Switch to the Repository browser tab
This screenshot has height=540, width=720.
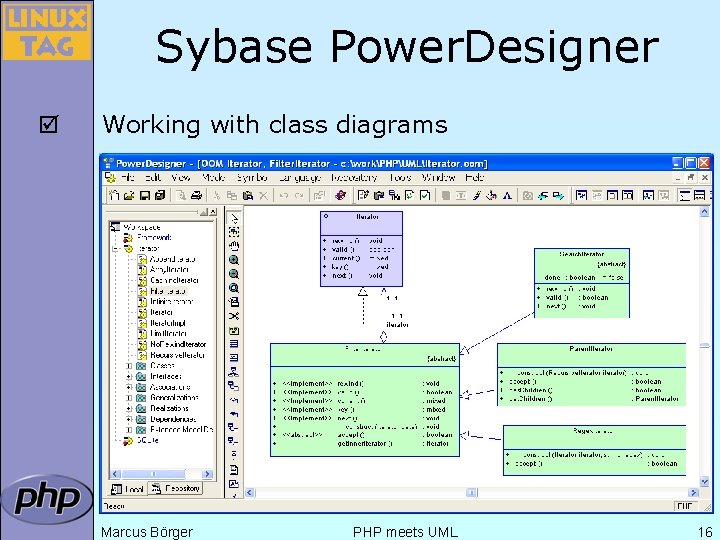click(x=176, y=488)
